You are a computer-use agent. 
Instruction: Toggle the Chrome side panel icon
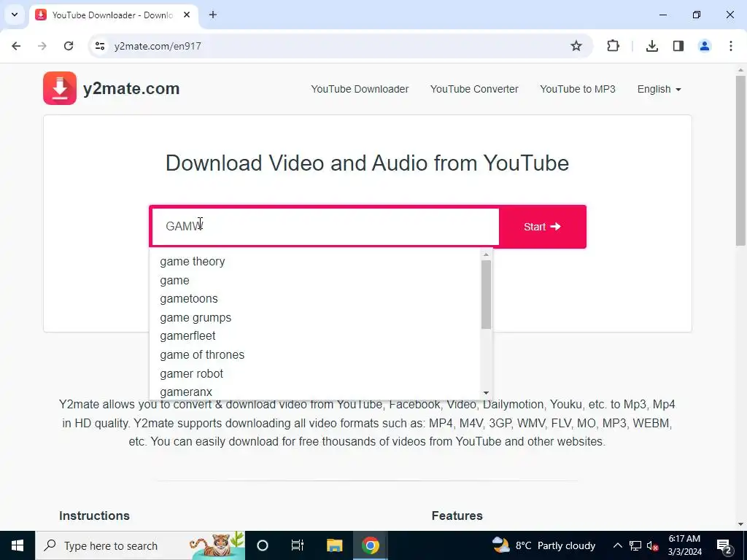click(678, 46)
